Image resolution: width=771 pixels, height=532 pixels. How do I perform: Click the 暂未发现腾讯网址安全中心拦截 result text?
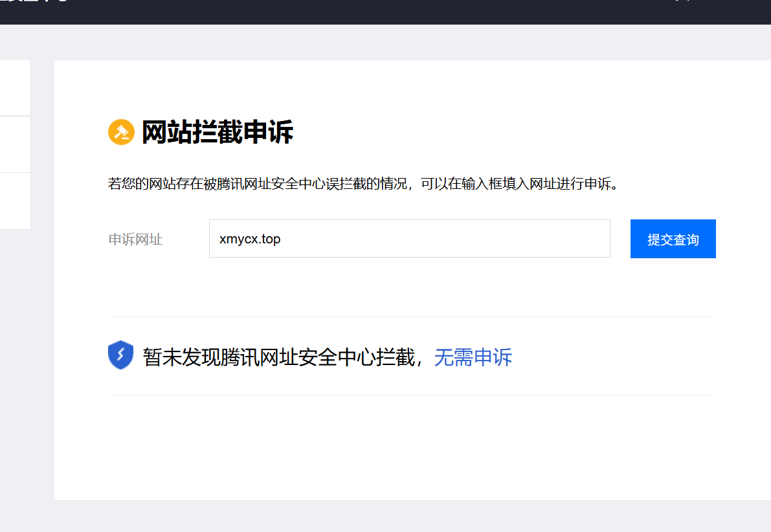tap(279, 357)
